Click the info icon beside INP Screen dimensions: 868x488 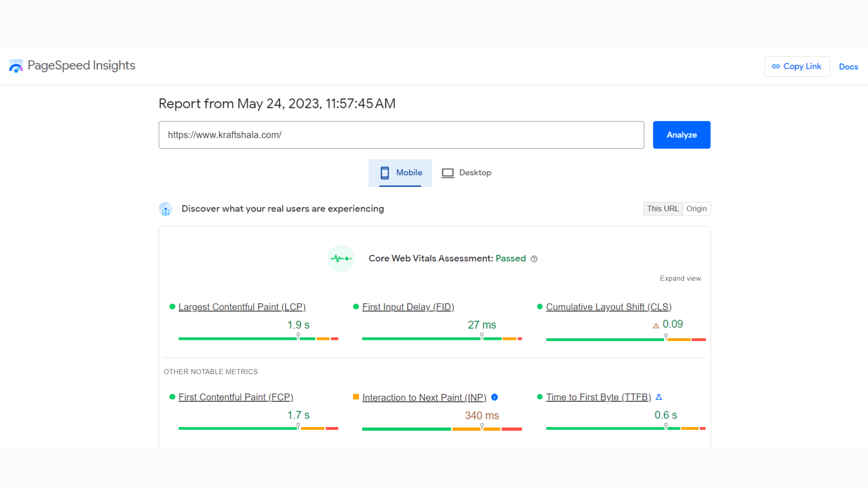(495, 397)
